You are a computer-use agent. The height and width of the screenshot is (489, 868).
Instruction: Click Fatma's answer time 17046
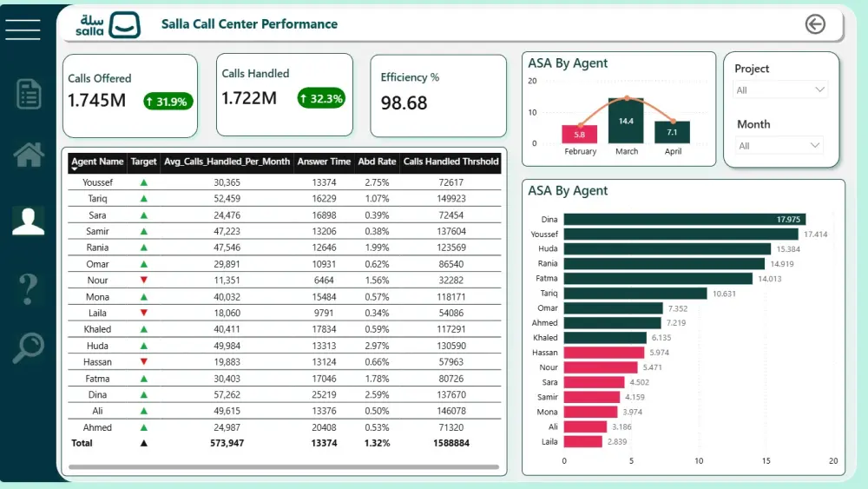(x=324, y=379)
